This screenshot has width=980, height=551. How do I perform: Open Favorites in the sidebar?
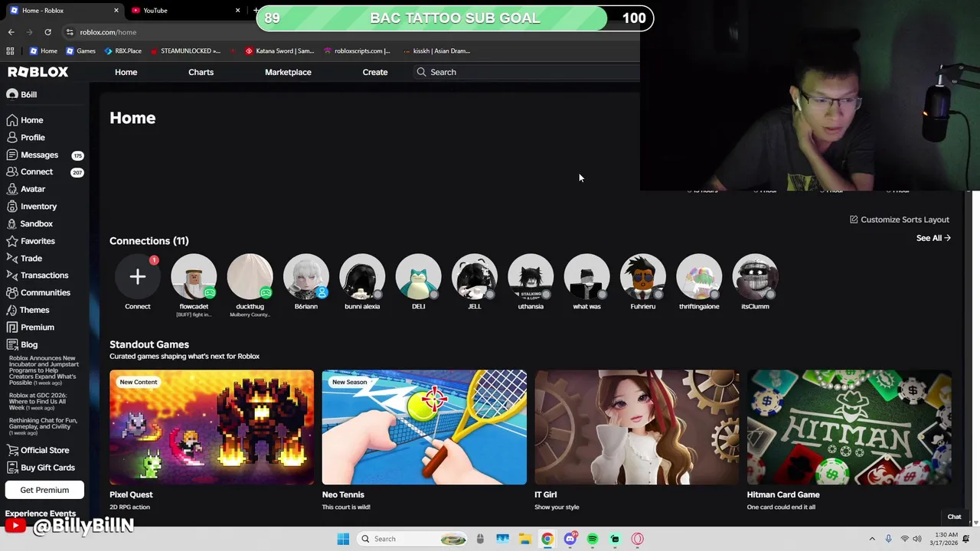click(31, 241)
